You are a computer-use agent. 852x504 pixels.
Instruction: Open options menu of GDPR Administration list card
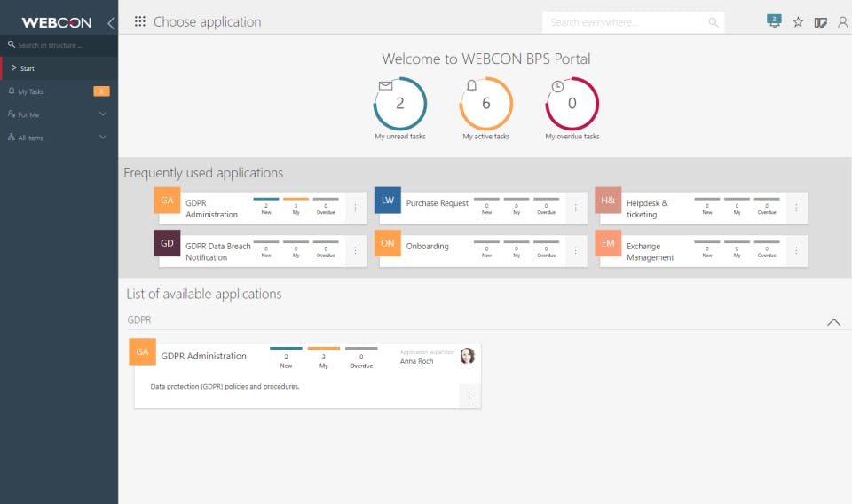click(469, 396)
